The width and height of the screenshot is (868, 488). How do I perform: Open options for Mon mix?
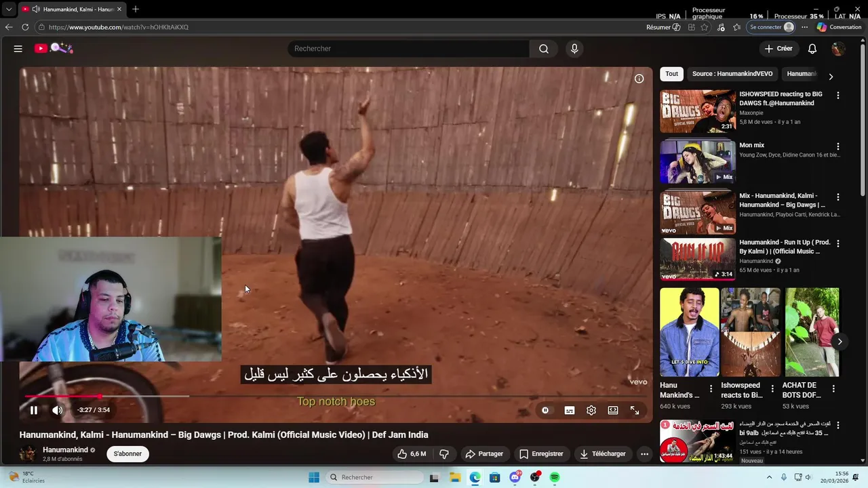(838, 146)
